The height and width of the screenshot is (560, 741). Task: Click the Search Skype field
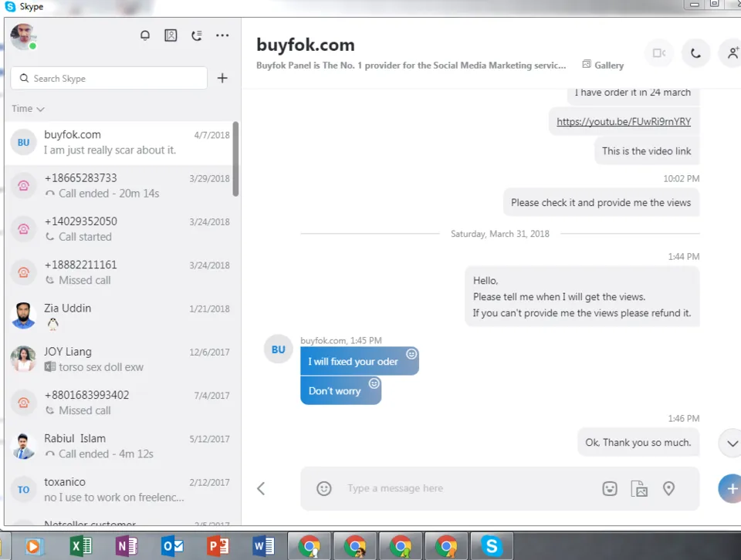[x=109, y=79]
